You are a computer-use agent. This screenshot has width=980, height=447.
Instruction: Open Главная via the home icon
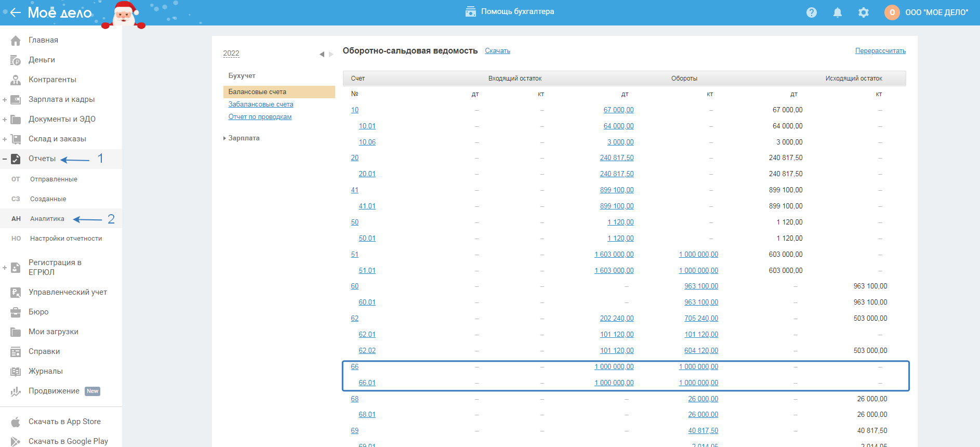click(16, 41)
